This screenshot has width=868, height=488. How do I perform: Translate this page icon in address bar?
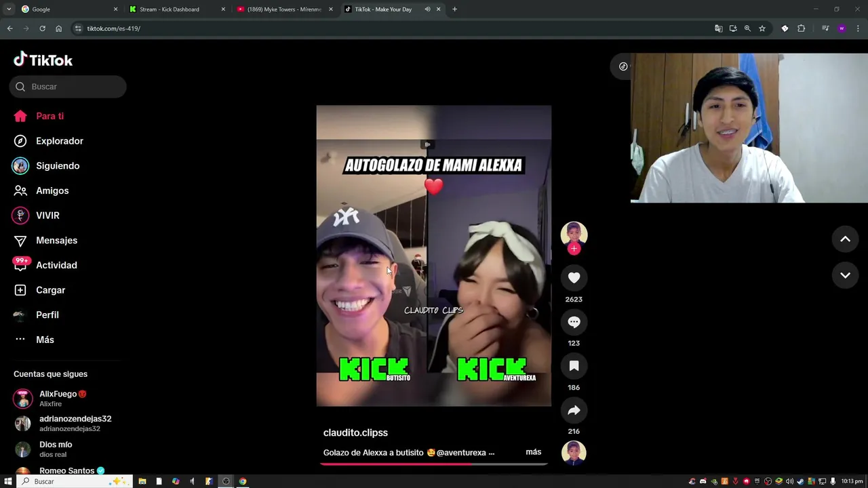[718, 28]
